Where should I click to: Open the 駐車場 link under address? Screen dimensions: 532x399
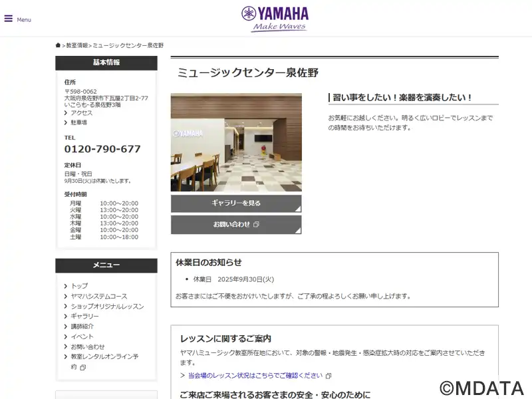[x=78, y=122]
